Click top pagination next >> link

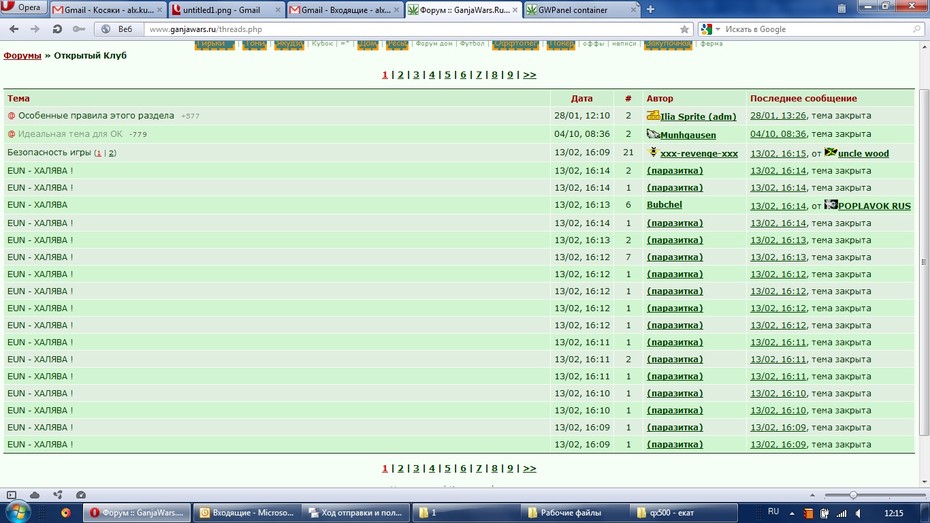click(x=530, y=75)
